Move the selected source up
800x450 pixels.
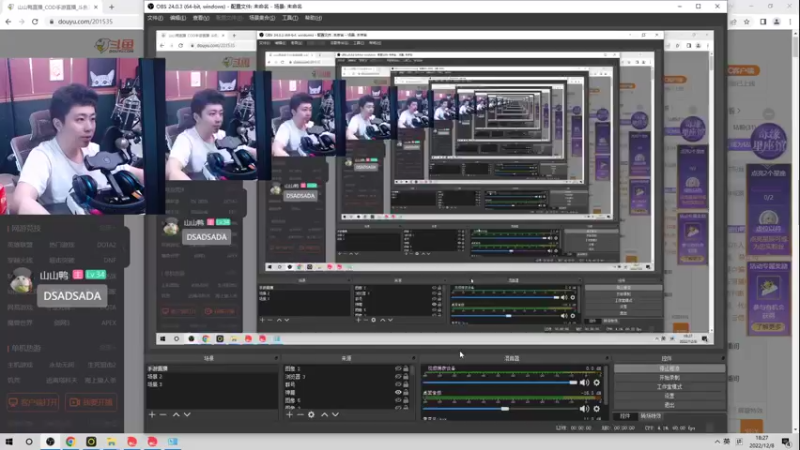[x=324, y=415]
